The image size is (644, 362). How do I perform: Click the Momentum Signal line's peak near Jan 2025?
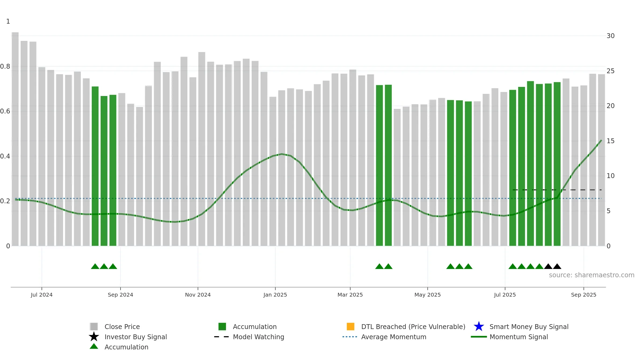[281, 154]
